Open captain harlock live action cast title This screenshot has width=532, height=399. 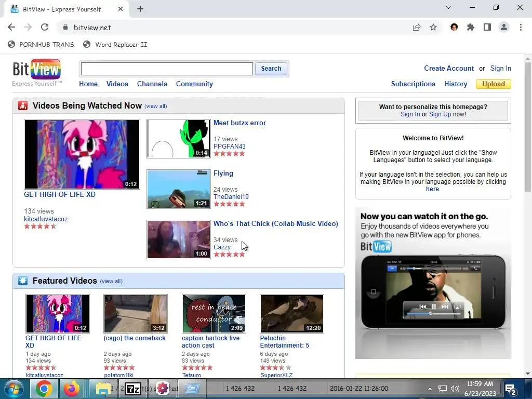pos(211,342)
